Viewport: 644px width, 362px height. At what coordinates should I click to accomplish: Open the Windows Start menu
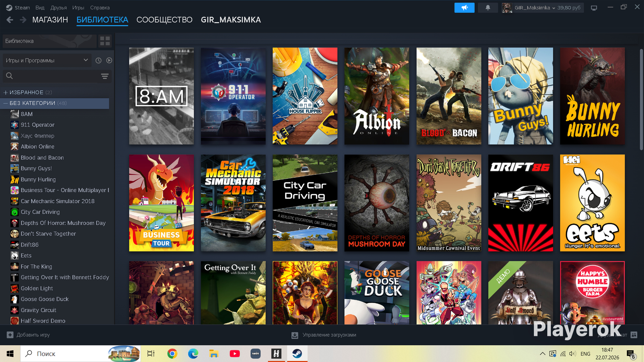[x=10, y=354]
